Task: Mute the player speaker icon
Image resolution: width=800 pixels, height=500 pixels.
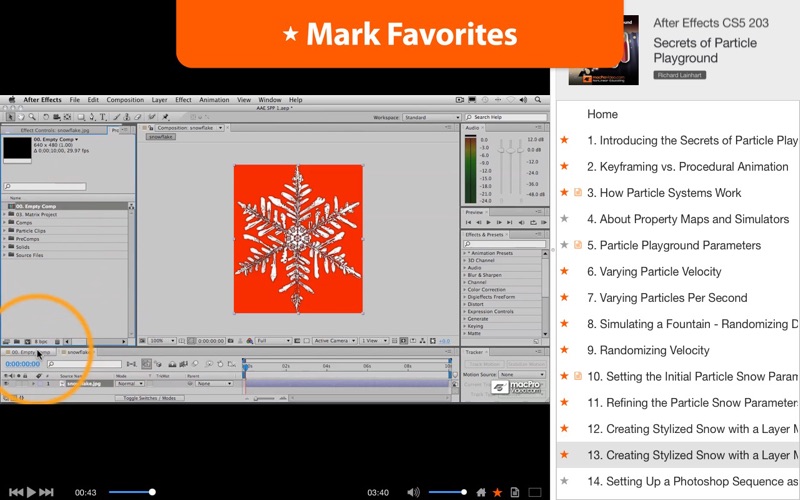Action: point(413,492)
